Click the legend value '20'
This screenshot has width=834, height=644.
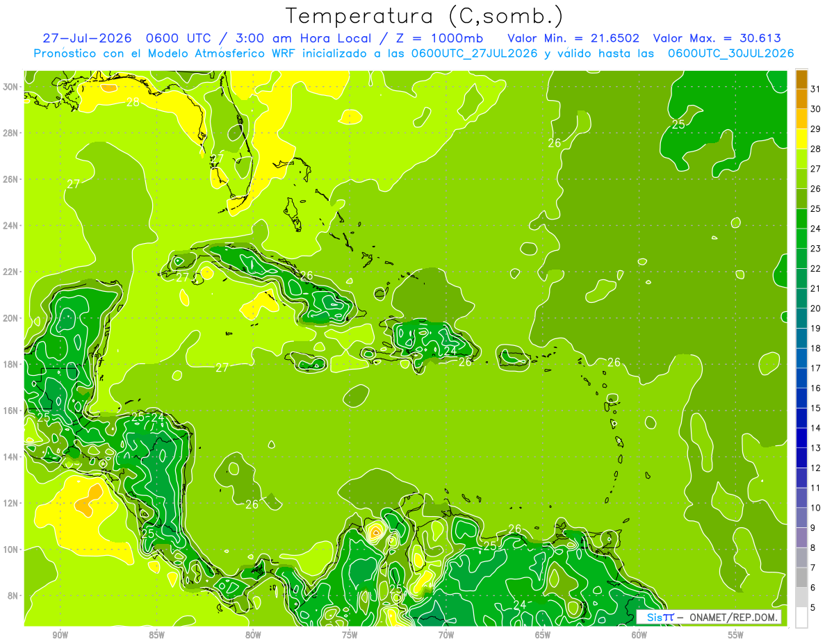pyautogui.click(x=816, y=308)
